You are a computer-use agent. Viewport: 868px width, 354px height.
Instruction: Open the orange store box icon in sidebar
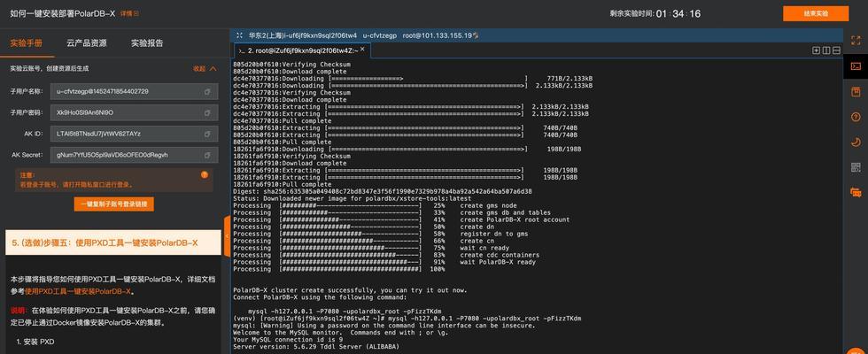coord(856,92)
